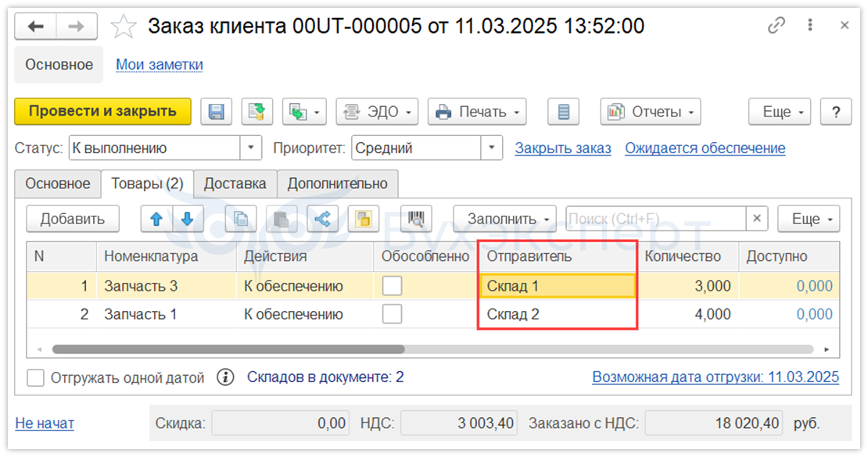Go forward with the right arrow button
Screen dimensions: 868x457
coord(77,26)
